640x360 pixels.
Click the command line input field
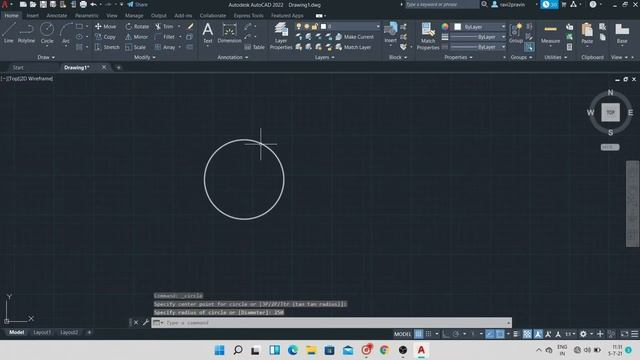pos(331,322)
